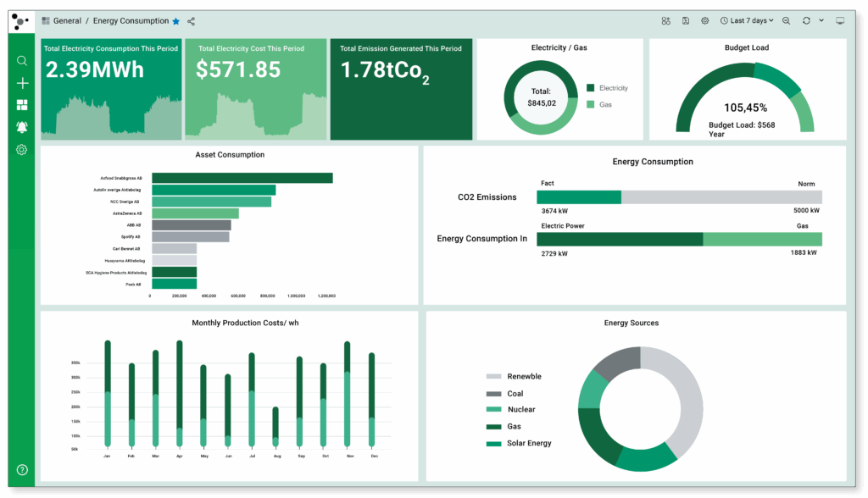This screenshot has width=868, height=498.
Task: Switch to TV display view mode
Action: point(840,21)
